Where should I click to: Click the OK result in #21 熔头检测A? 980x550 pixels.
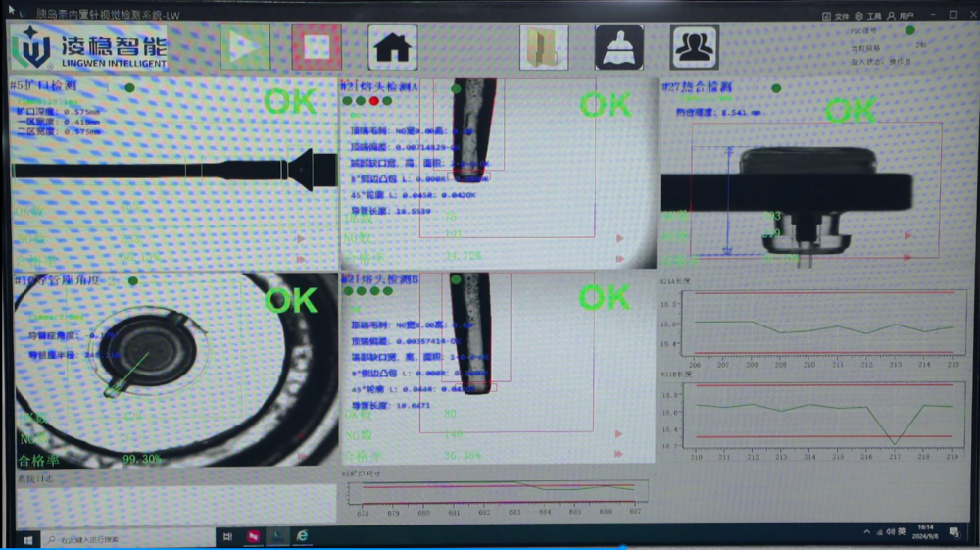(x=605, y=105)
